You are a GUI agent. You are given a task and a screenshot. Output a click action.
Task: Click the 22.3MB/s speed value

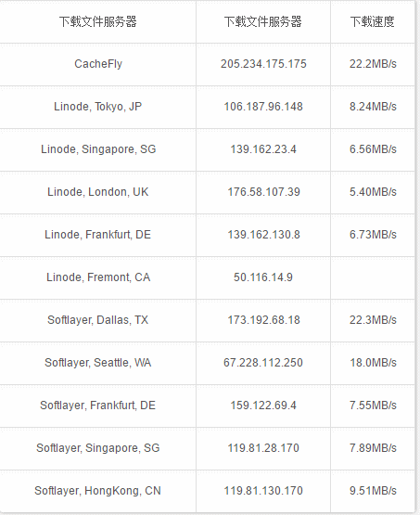[373, 320]
